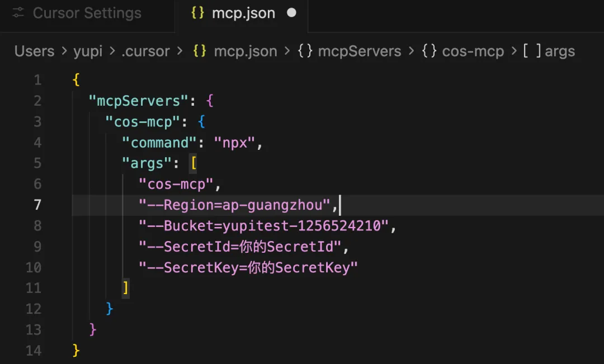Open the Users breadcrumb folder dropdown
604x364 pixels.
(x=34, y=51)
